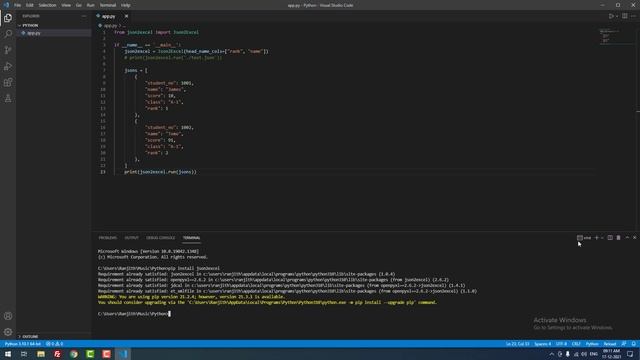Open run options dropdown beside play button
Screen dimensions: 640x360
click(x=616, y=16)
